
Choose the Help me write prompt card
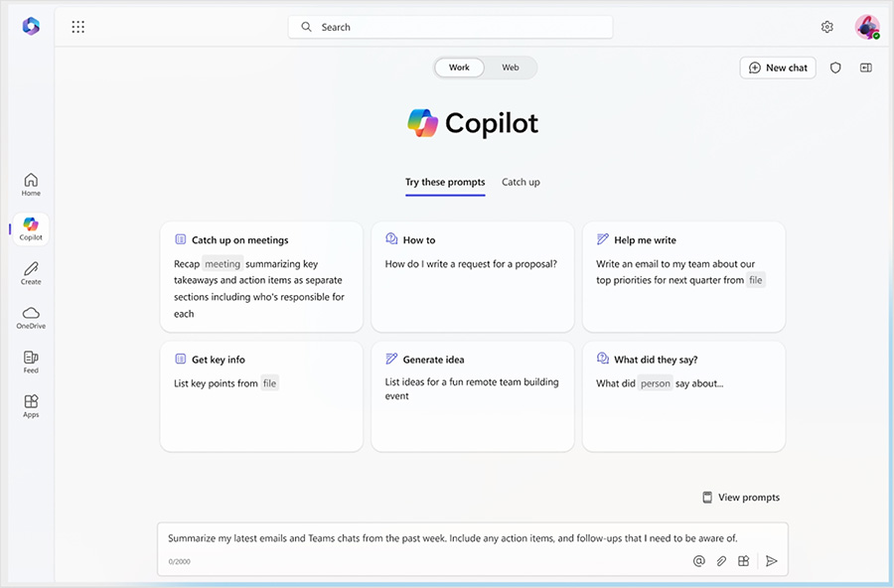click(x=683, y=276)
